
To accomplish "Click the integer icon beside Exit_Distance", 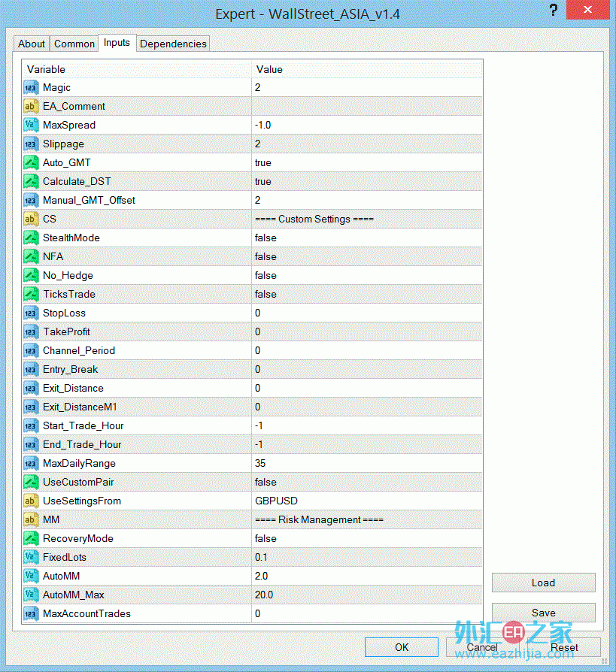I will coord(31,389).
